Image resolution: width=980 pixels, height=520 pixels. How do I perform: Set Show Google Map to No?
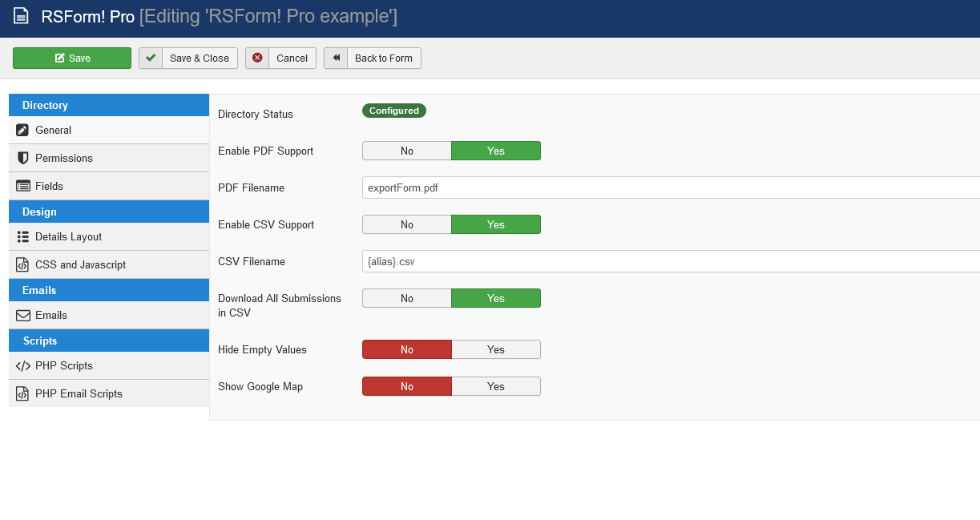407,386
